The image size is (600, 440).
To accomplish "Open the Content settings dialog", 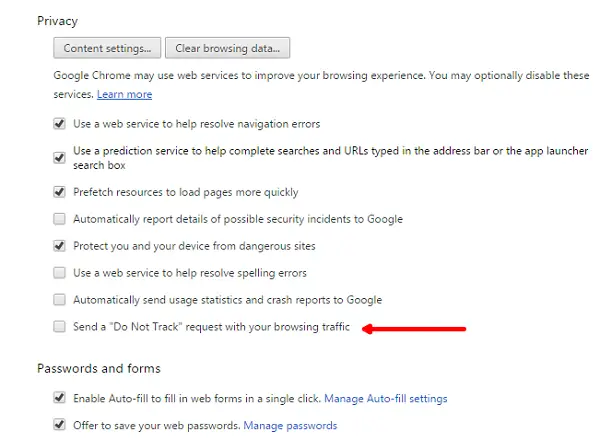I will 107,48.
